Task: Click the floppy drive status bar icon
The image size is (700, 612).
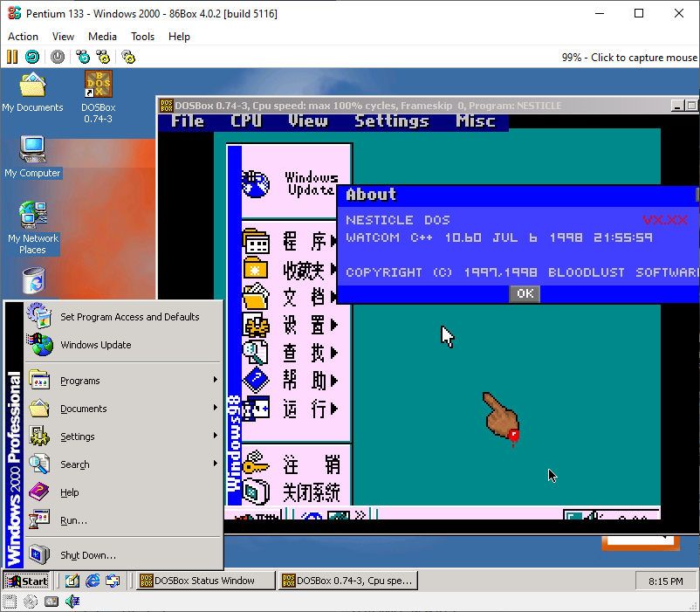Action: click(x=10, y=602)
